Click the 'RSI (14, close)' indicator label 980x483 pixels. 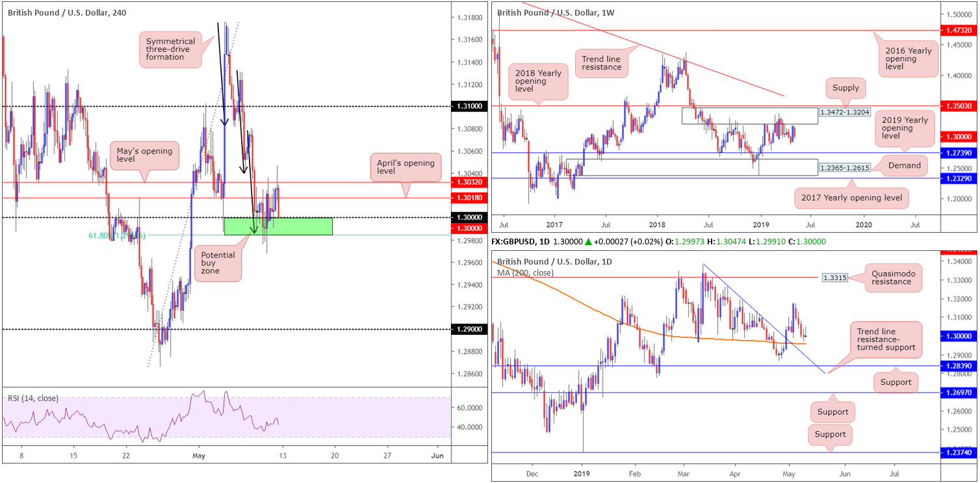[x=34, y=398]
